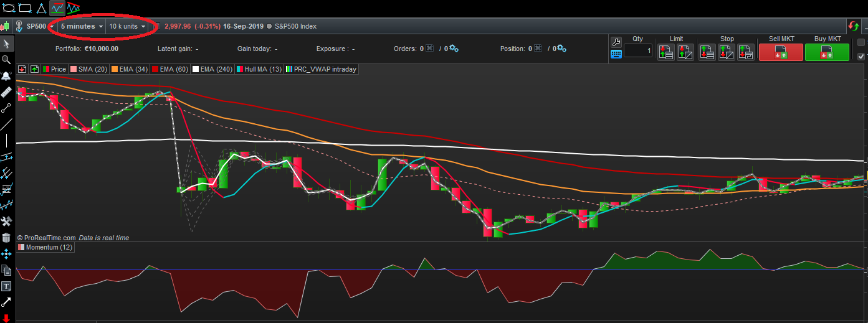Image resolution: width=868 pixels, height=323 pixels.
Task: Open the Hull MA (13) indicator label
Action: click(x=259, y=69)
